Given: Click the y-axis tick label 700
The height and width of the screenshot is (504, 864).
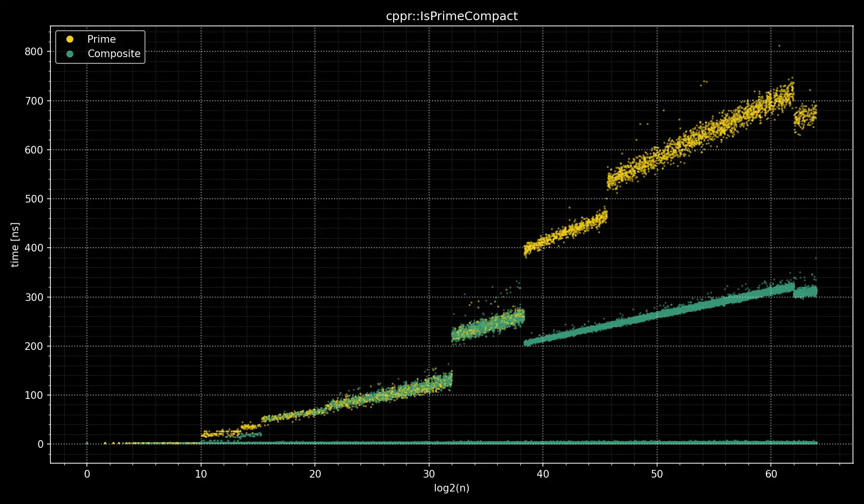Looking at the screenshot, I should [34, 101].
